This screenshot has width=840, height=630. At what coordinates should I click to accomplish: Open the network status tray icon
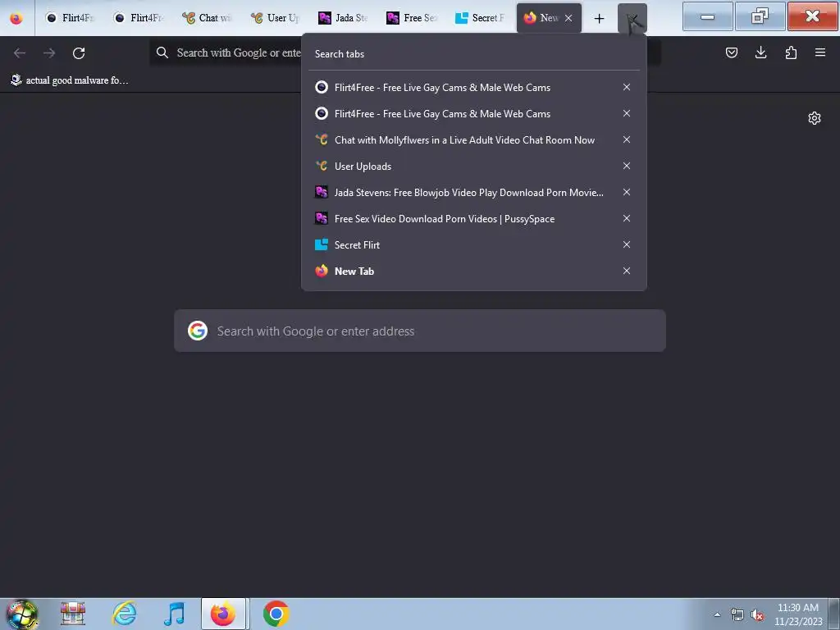[737, 615]
